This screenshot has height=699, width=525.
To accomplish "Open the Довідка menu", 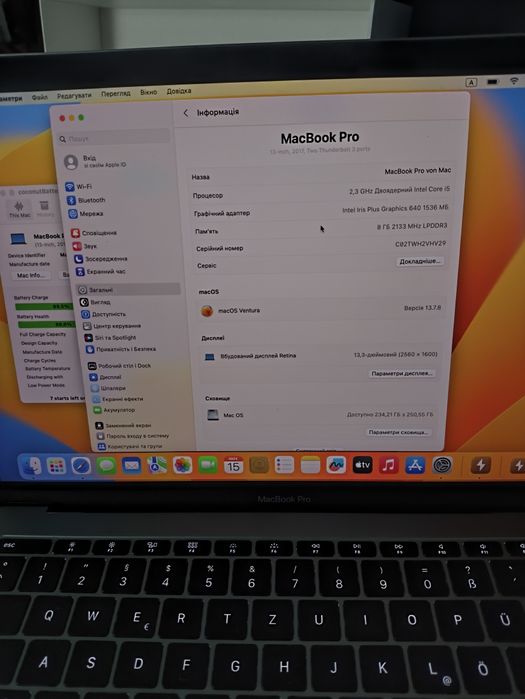I will [x=179, y=91].
